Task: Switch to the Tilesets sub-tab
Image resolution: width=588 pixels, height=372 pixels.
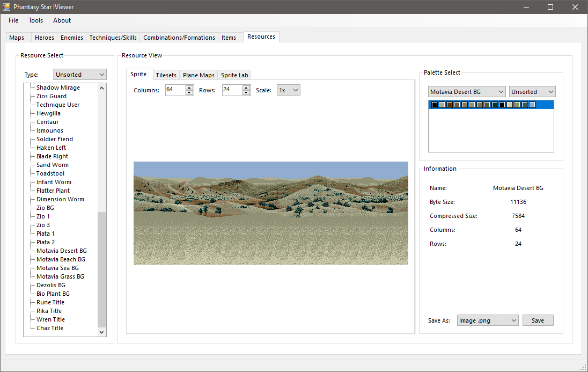Action: (x=166, y=75)
